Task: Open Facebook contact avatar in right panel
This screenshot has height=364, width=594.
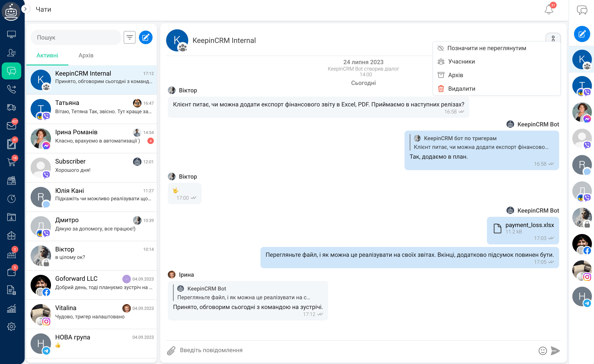Action: pyautogui.click(x=582, y=244)
